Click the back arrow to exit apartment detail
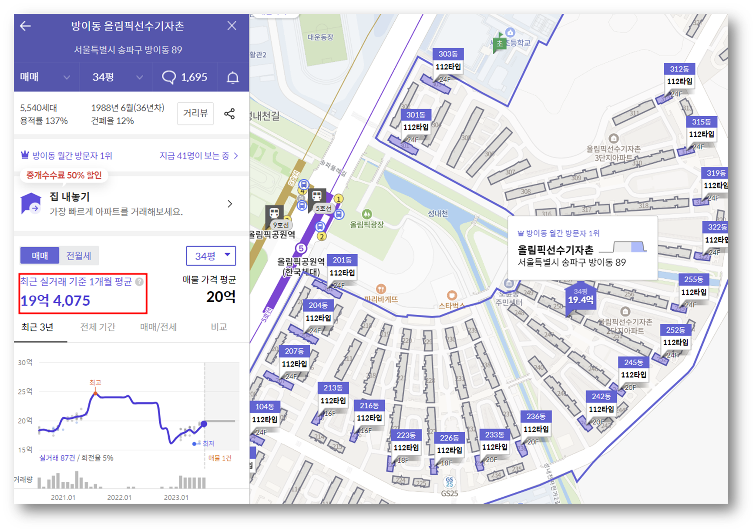The image size is (756, 532). point(26,26)
